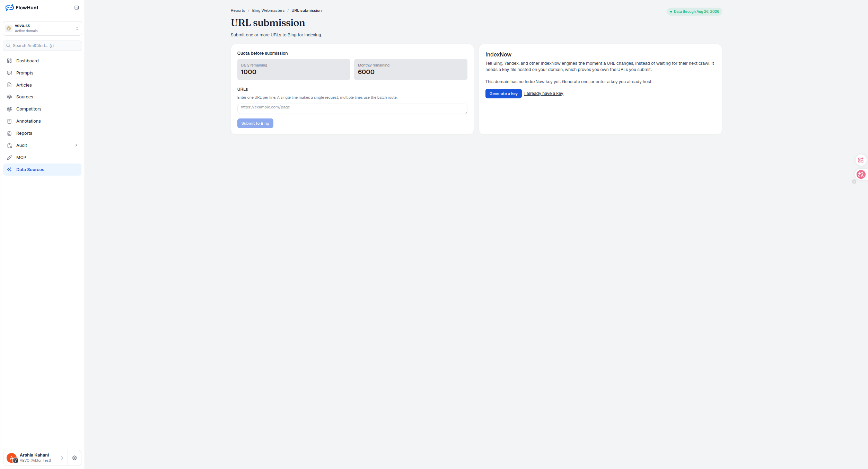Open the Arshia Kahani account switcher
The width and height of the screenshot is (868, 469).
[35, 458]
